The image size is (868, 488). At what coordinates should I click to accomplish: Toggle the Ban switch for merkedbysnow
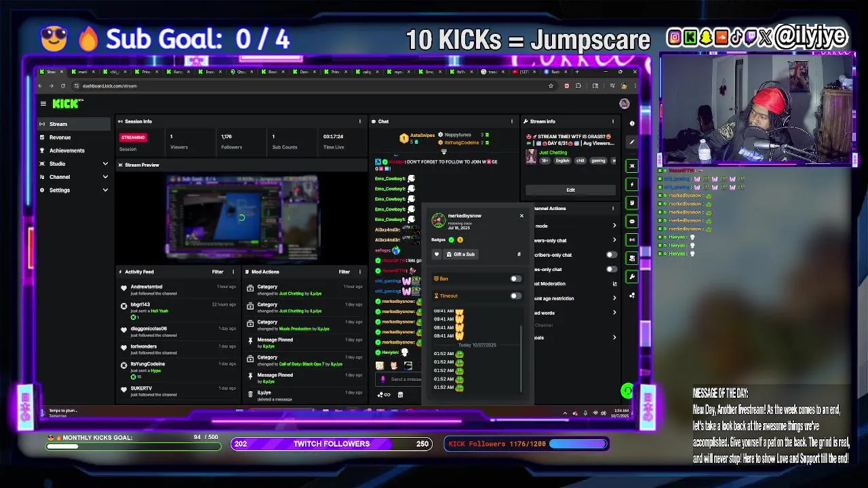pyautogui.click(x=515, y=279)
